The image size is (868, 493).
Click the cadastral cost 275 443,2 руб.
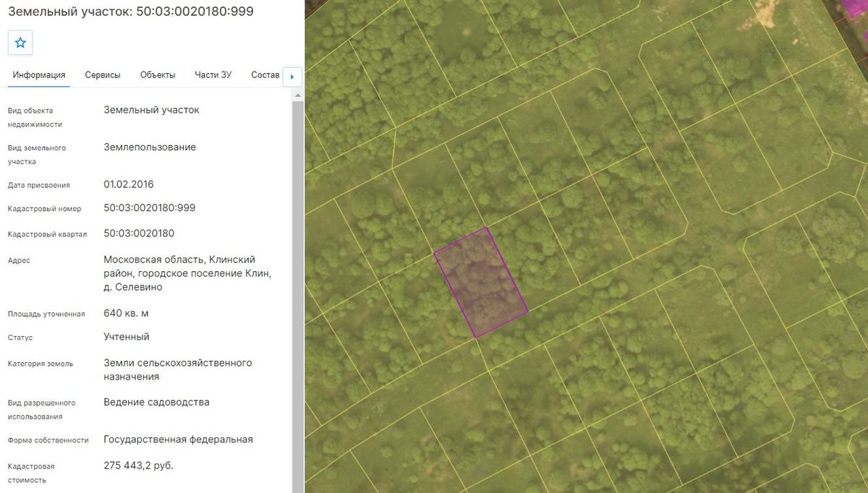[x=139, y=466]
